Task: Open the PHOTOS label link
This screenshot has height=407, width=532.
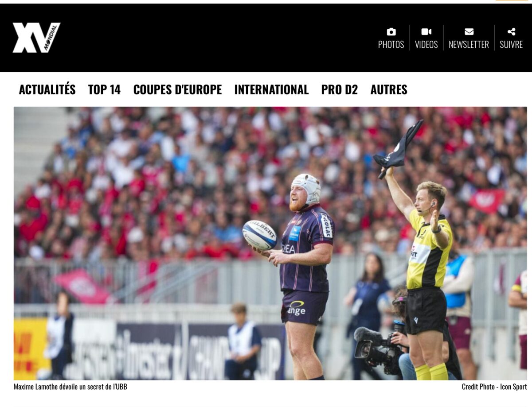Action: coord(391,45)
